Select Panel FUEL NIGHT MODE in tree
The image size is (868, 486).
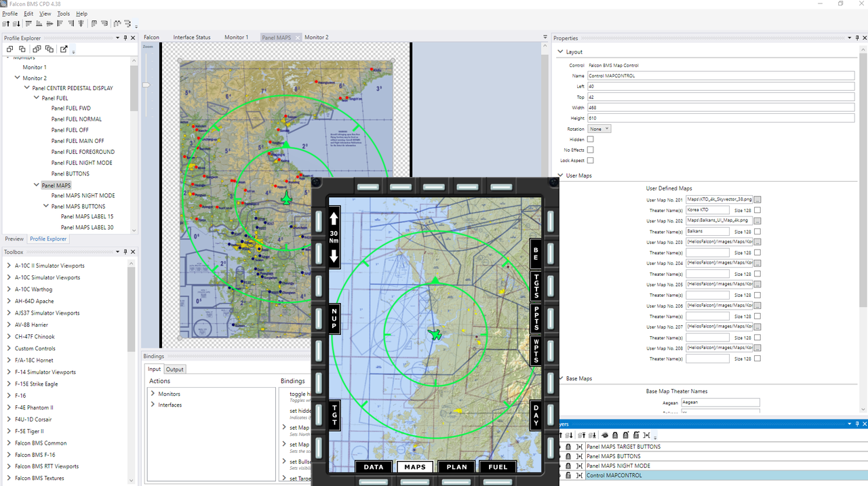click(x=81, y=163)
